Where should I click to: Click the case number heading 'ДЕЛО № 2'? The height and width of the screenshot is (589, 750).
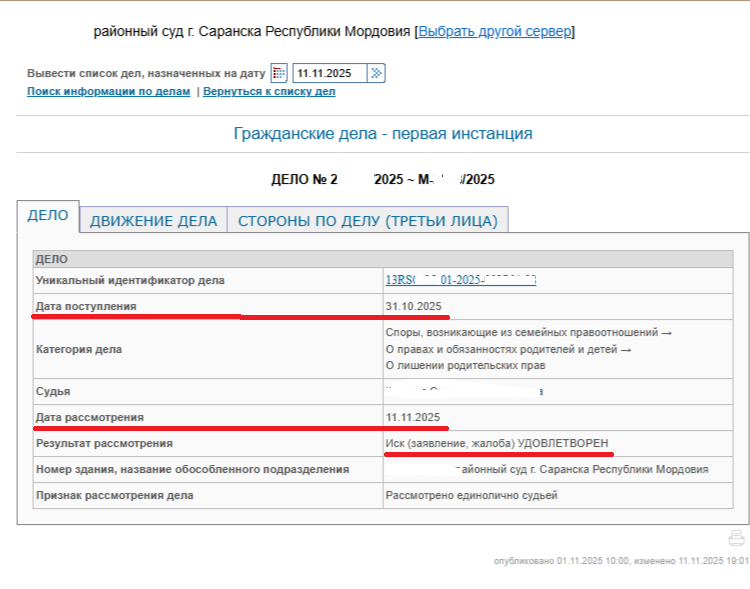304,179
